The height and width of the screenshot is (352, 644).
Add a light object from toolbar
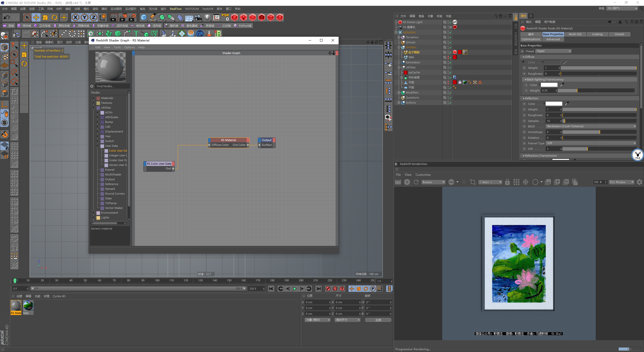207,17
